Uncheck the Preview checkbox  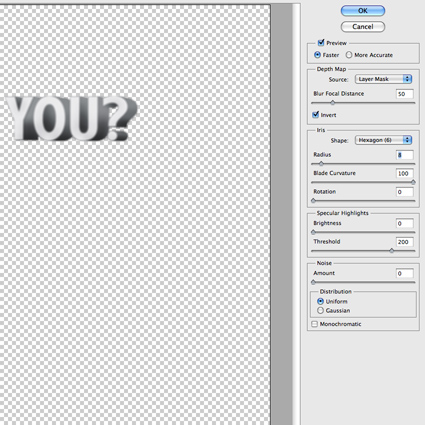point(321,43)
